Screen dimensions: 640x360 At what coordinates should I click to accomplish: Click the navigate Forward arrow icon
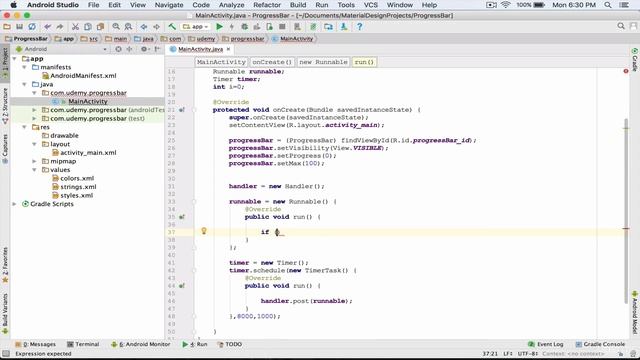pyautogui.click(x=156, y=27)
